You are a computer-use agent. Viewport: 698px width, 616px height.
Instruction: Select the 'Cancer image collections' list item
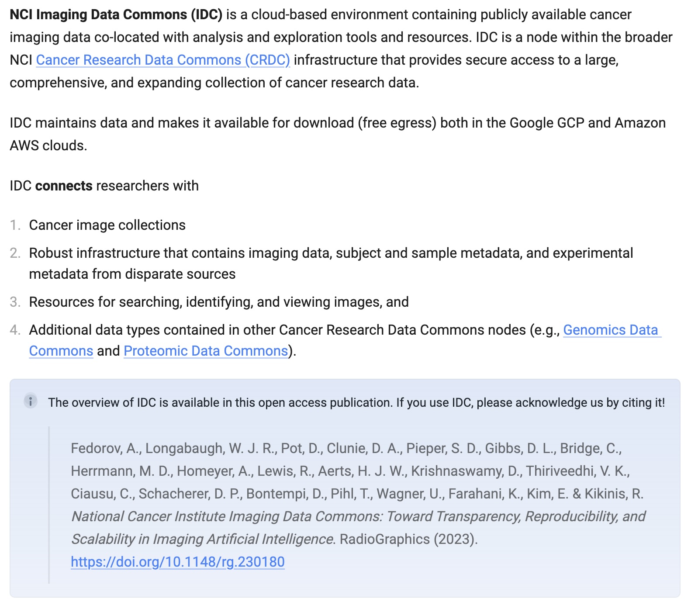pyautogui.click(x=107, y=225)
